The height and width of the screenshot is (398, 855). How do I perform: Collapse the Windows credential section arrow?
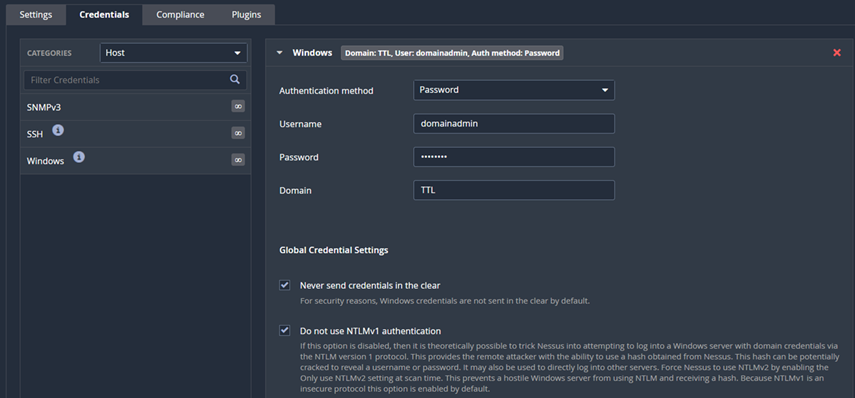(x=280, y=53)
